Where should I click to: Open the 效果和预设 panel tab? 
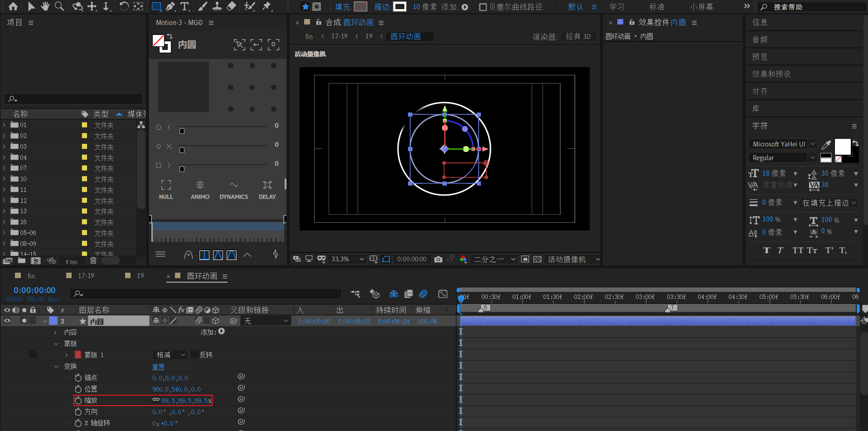(x=771, y=74)
